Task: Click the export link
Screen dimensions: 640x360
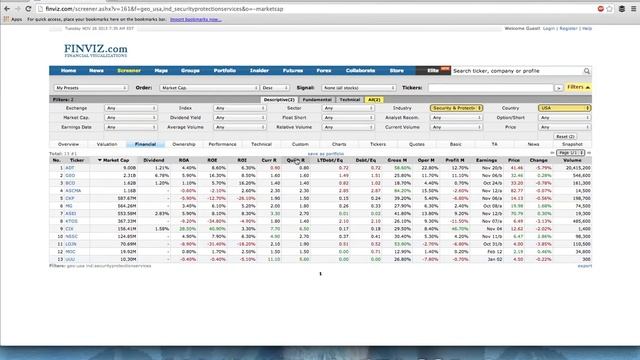Action: click(584, 266)
